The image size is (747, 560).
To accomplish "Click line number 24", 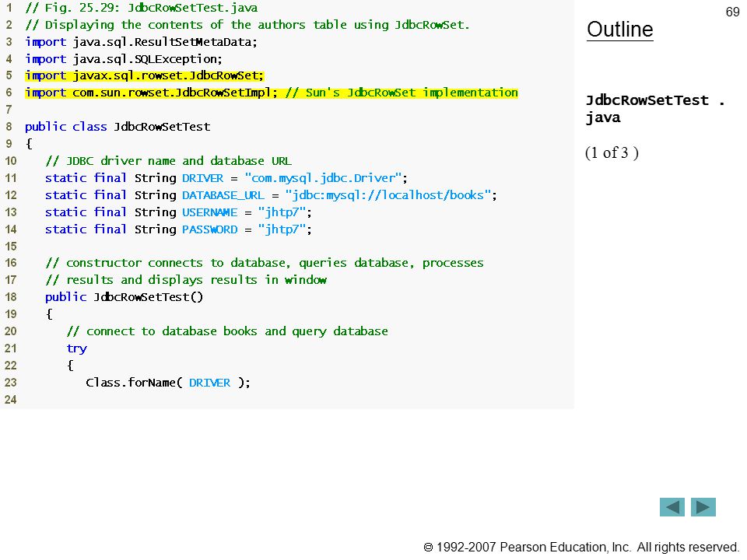I will (x=10, y=400).
